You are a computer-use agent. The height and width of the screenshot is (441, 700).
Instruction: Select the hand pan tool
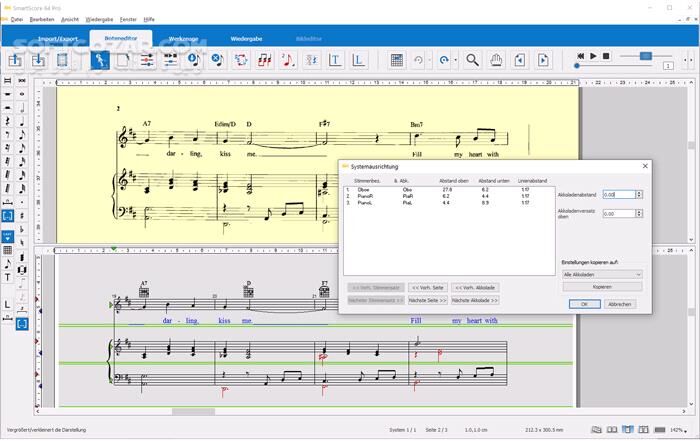496,60
